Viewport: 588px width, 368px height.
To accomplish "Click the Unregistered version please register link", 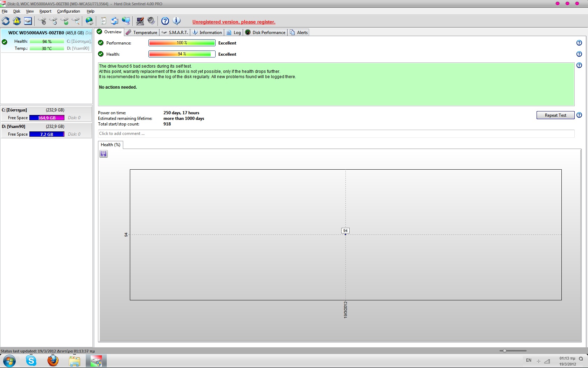I will [234, 22].
